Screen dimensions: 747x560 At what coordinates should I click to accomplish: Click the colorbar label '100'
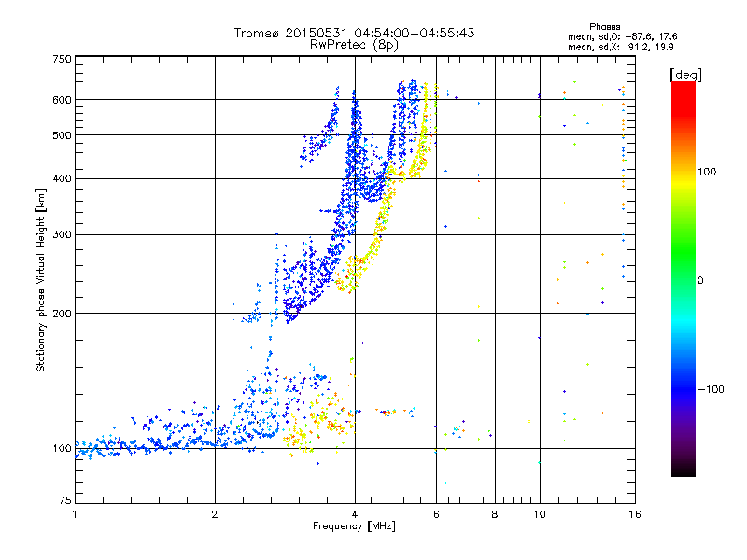pyautogui.click(x=707, y=172)
